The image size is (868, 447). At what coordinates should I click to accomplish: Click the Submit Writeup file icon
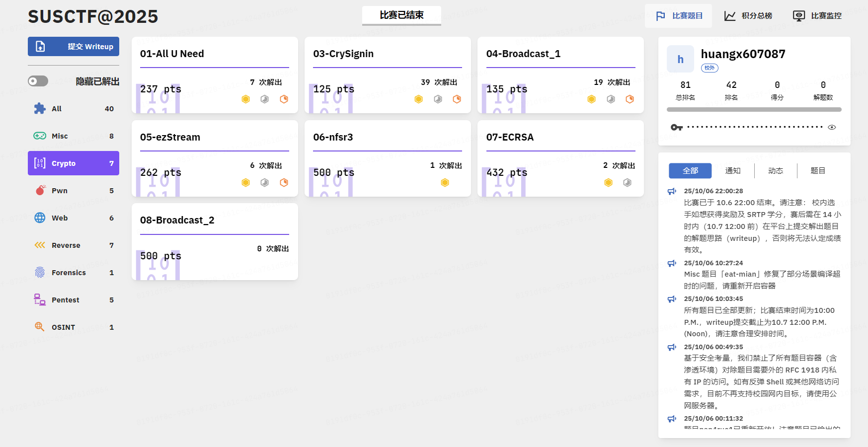pyautogui.click(x=40, y=47)
